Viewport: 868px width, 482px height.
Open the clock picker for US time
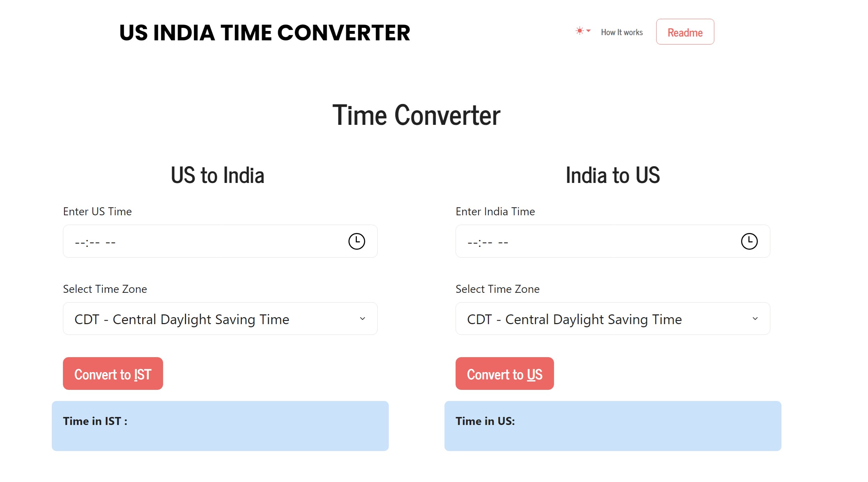(356, 241)
